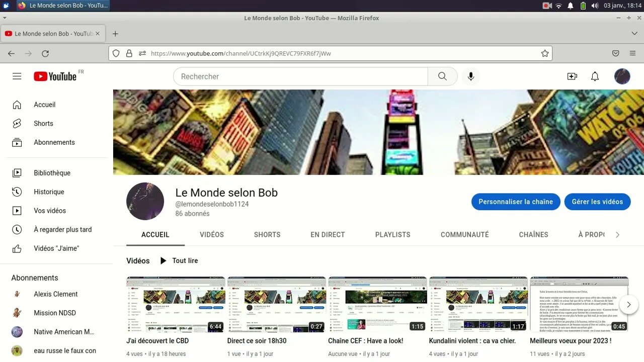Open the YouTube hamburger guide menu
Image resolution: width=644 pixels, height=362 pixels.
coord(17,76)
